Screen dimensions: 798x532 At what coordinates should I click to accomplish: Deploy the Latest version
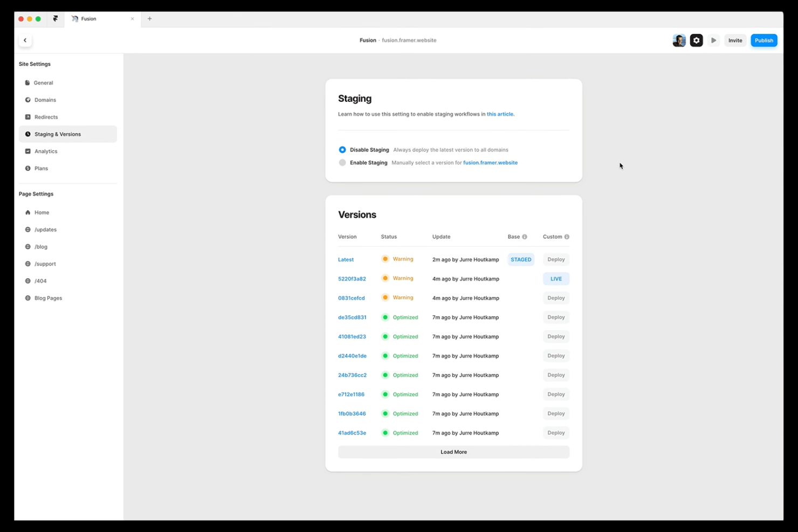556,260
